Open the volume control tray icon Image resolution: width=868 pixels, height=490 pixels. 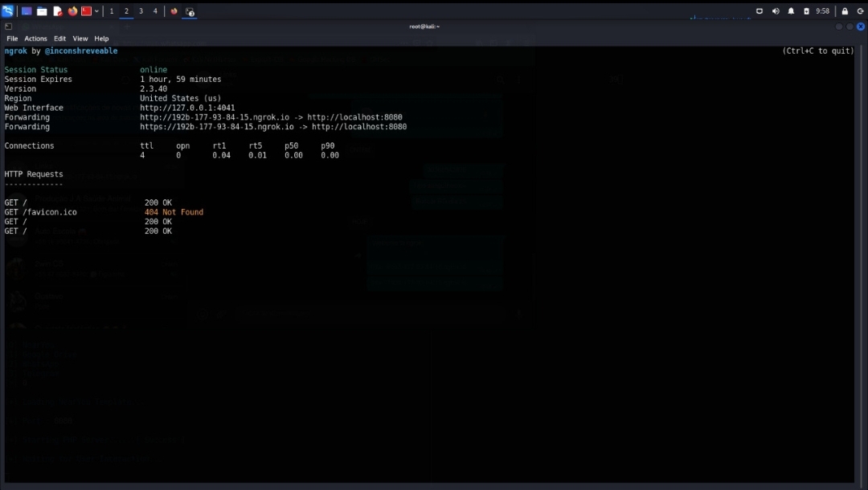coord(776,11)
